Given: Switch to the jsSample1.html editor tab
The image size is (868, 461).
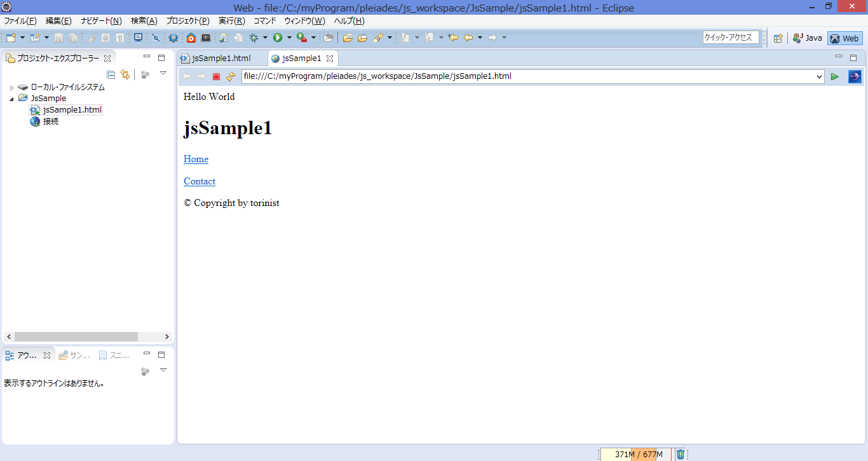Looking at the screenshot, I should point(221,58).
